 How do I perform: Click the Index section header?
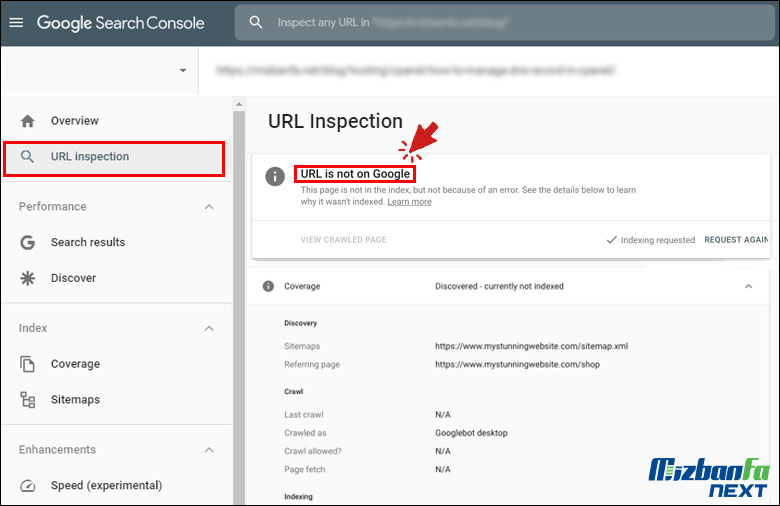point(33,328)
